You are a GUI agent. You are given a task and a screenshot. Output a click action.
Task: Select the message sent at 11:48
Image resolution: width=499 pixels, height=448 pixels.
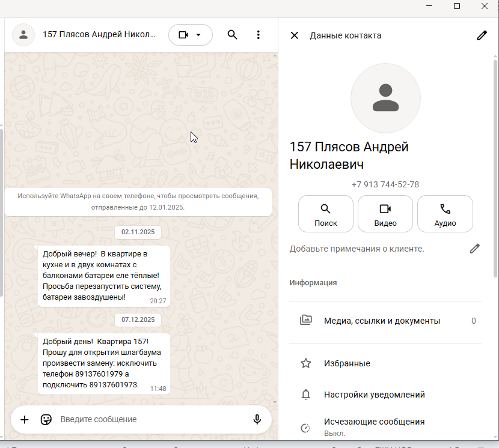pyautogui.click(x=104, y=364)
